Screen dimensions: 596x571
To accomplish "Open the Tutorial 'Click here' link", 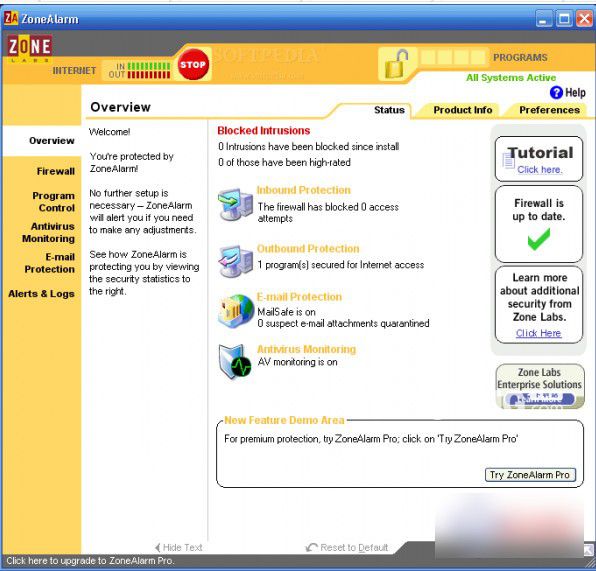I will tap(539, 170).
